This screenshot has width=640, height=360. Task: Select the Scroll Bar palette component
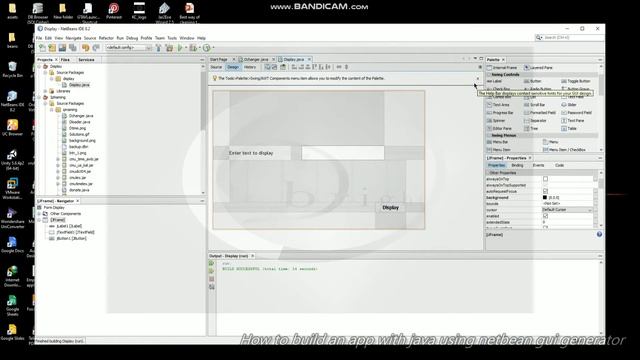click(x=534, y=105)
